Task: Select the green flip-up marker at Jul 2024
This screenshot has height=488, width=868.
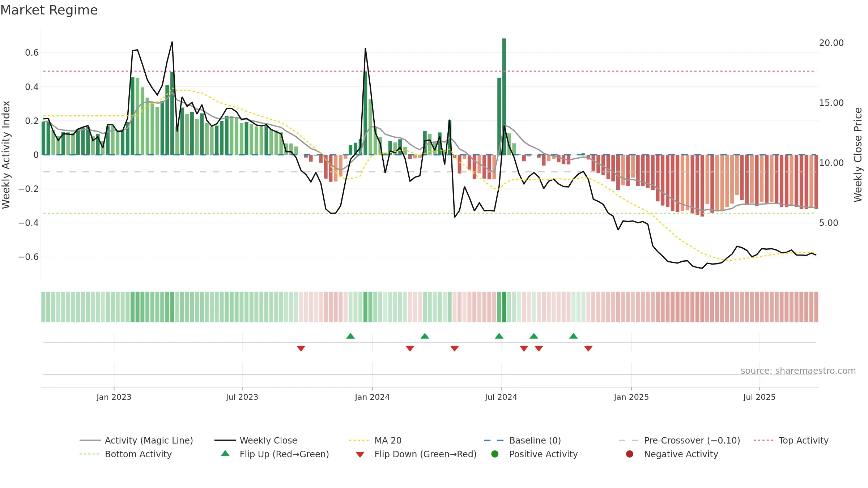Action: coord(499,336)
